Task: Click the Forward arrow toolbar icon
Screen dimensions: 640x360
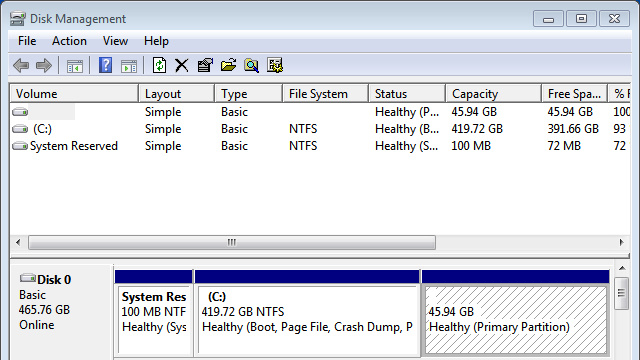Action: [44, 65]
